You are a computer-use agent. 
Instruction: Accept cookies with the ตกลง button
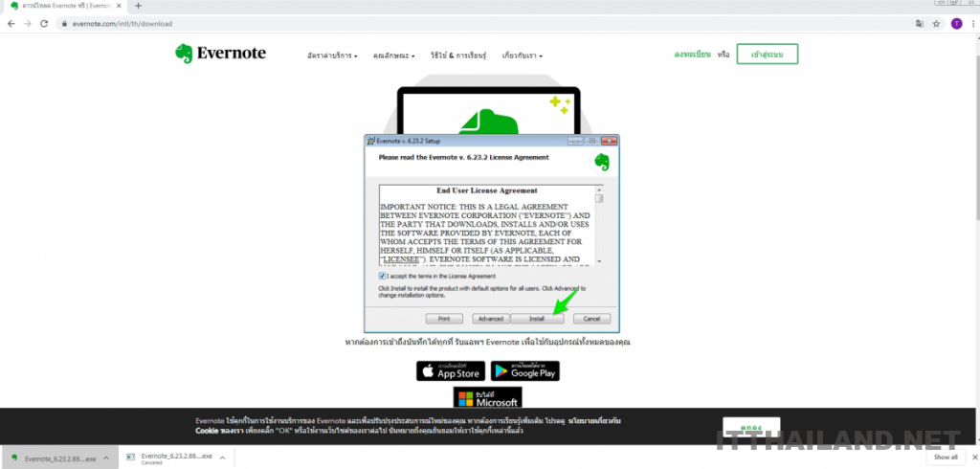(x=751, y=428)
